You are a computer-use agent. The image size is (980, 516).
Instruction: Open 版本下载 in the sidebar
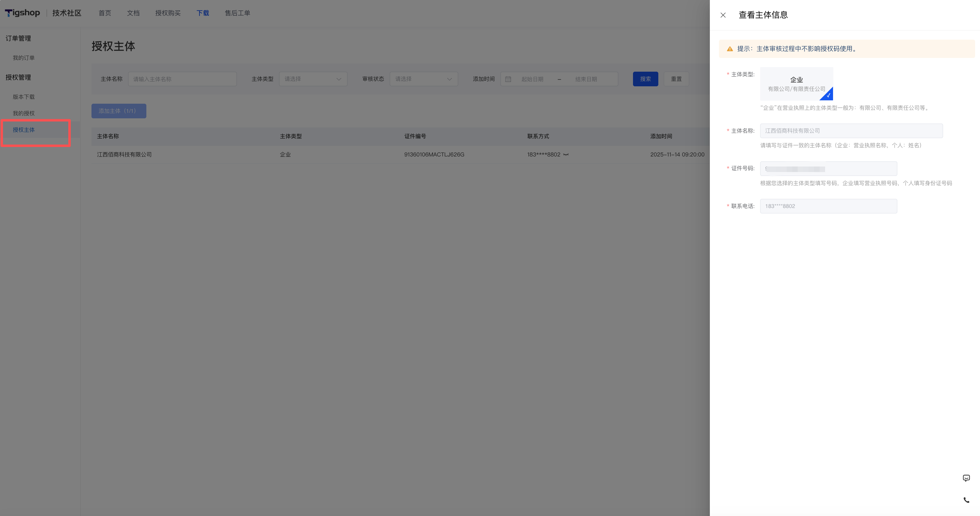pyautogui.click(x=23, y=97)
